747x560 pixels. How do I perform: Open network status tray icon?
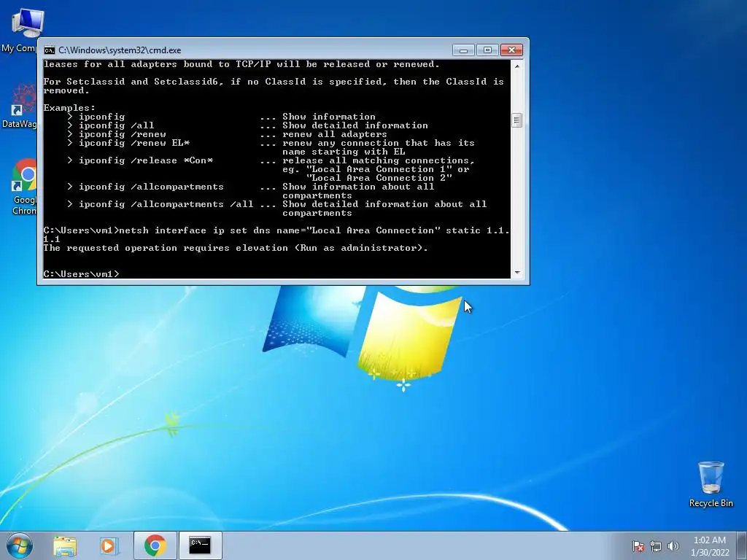click(656, 546)
